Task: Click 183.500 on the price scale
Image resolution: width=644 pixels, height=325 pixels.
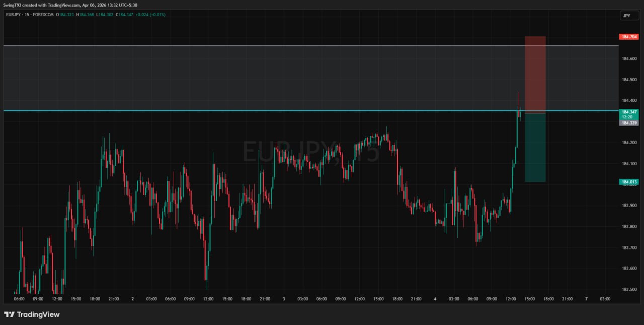Action: click(629, 290)
